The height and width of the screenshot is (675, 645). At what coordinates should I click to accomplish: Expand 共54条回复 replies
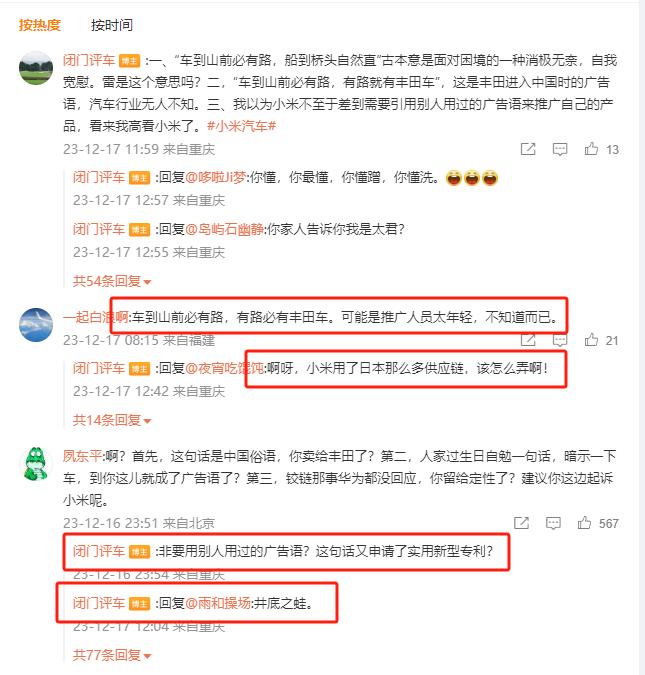[112, 281]
